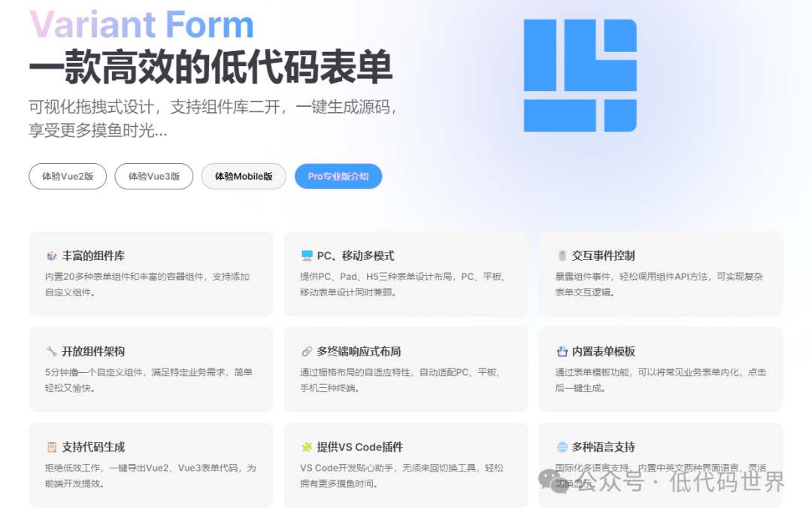Click the monitor icon beside PC、移动多模式

click(307, 256)
